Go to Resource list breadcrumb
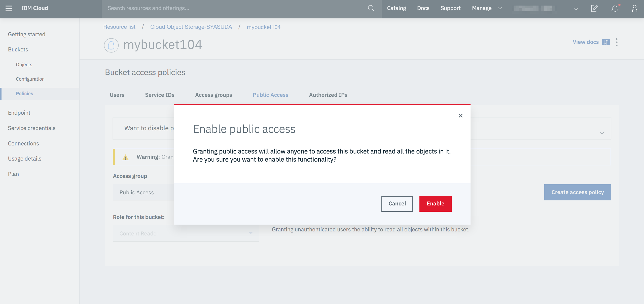 pos(119,27)
